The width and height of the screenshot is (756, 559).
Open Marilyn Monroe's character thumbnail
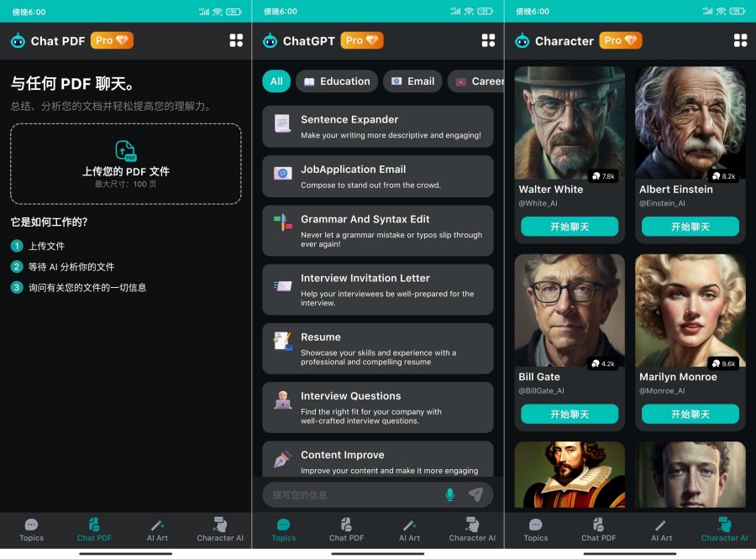(x=690, y=312)
